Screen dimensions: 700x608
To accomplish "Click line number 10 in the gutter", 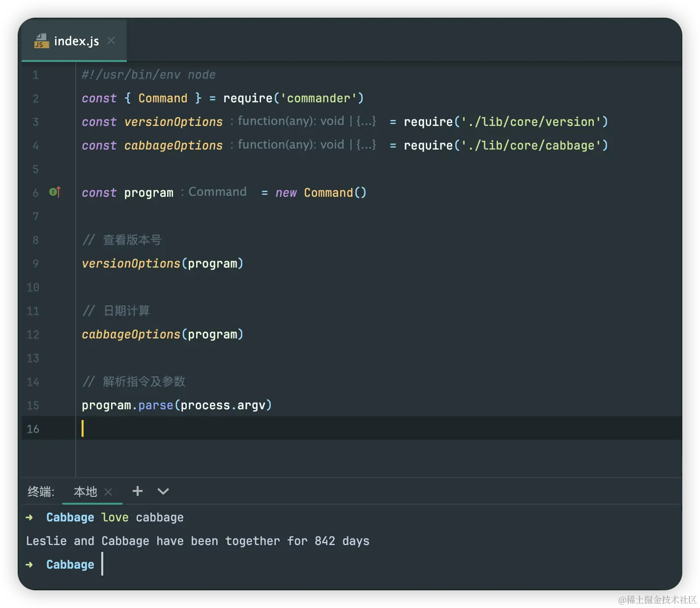I will coord(33,287).
